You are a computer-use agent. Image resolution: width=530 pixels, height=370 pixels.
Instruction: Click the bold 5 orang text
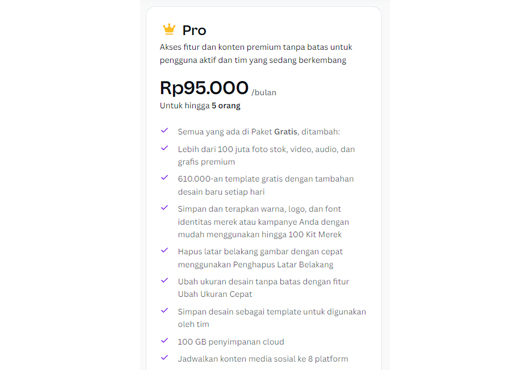coord(226,106)
